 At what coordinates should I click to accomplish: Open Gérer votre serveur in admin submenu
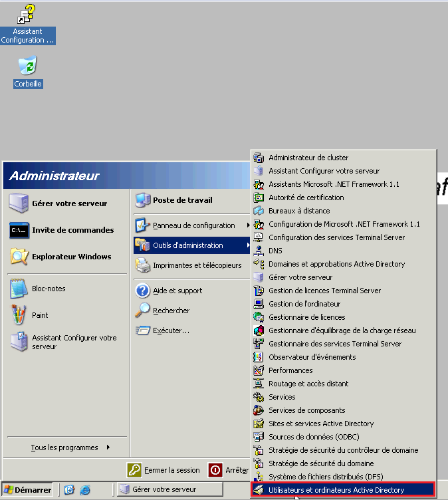click(x=344, y=277)
